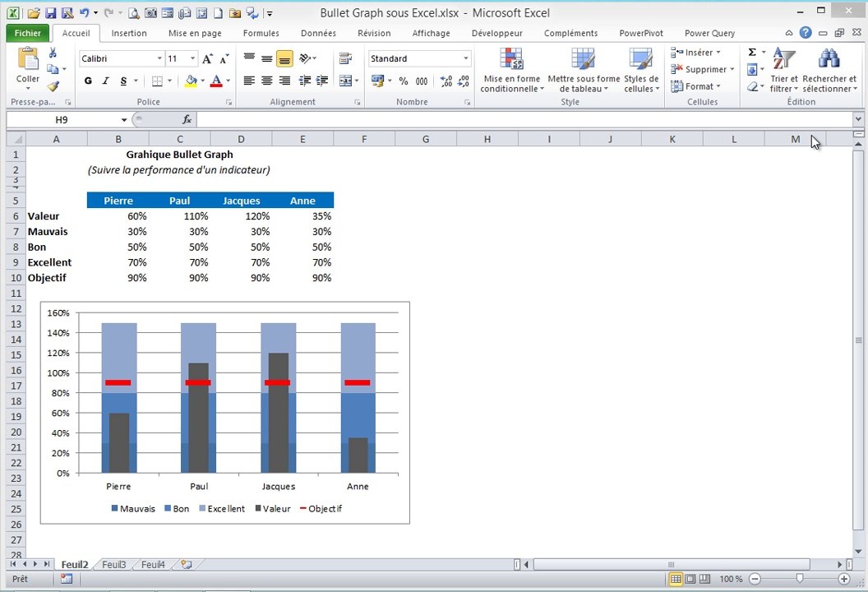Click the Zoom in plus button
868x592 pixels.
point(844,579)
